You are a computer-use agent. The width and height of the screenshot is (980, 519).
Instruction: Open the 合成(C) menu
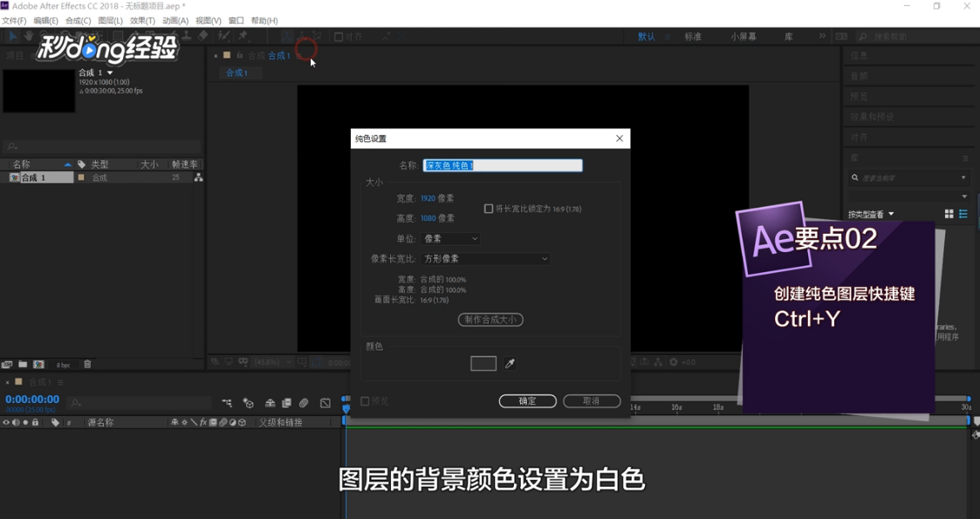tap(79, 21)
